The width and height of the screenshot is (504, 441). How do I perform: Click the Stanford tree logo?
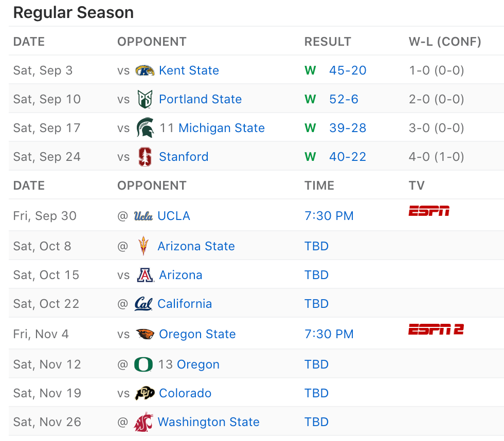145,157
